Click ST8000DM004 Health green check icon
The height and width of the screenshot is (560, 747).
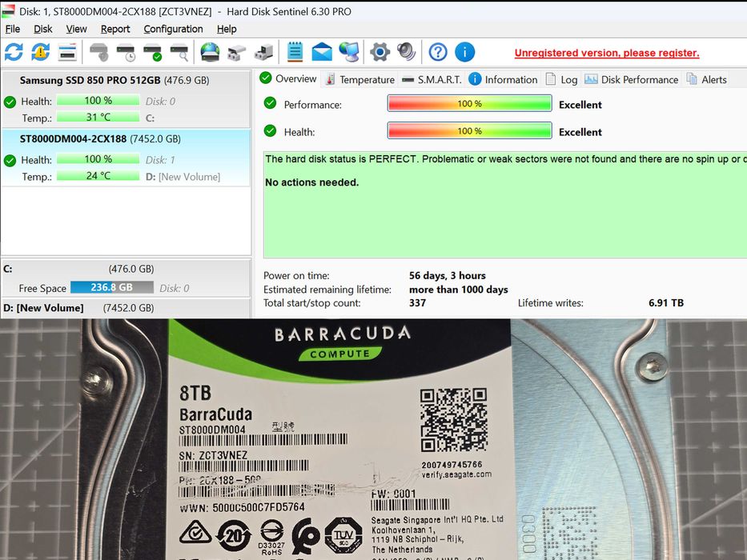click(x=10, y=160)
